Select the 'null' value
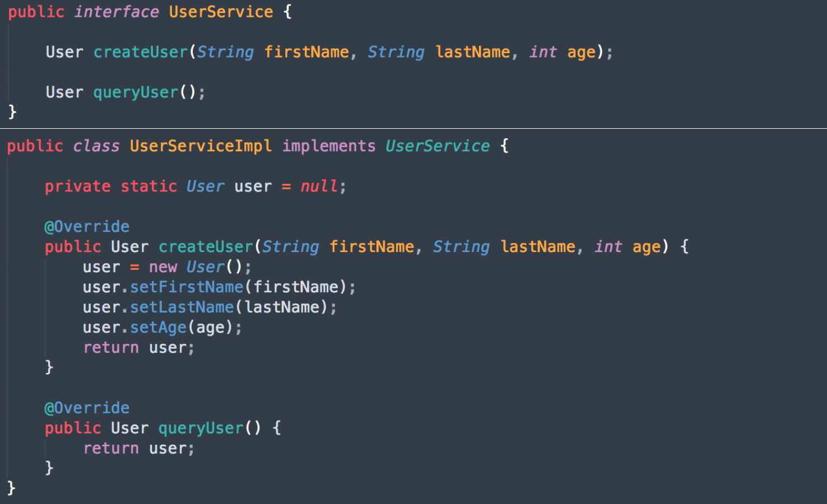 [x=319, y=186]
